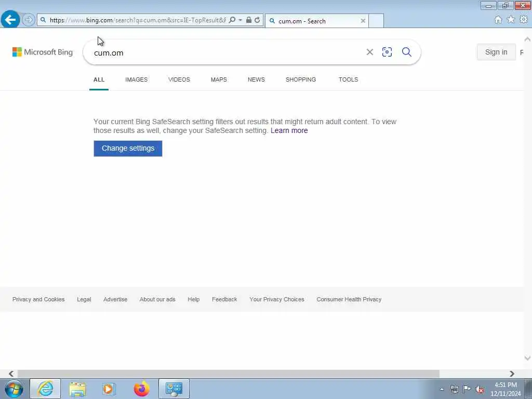Click the network status tray icon
This screenshot has width=532, height=399.
(x=455, y=389)
